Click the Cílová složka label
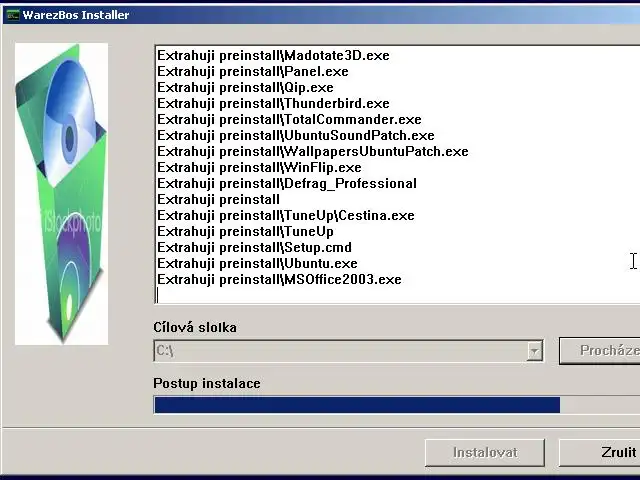The width and height of the screenshot is (640, 480). tap(195, 327)
